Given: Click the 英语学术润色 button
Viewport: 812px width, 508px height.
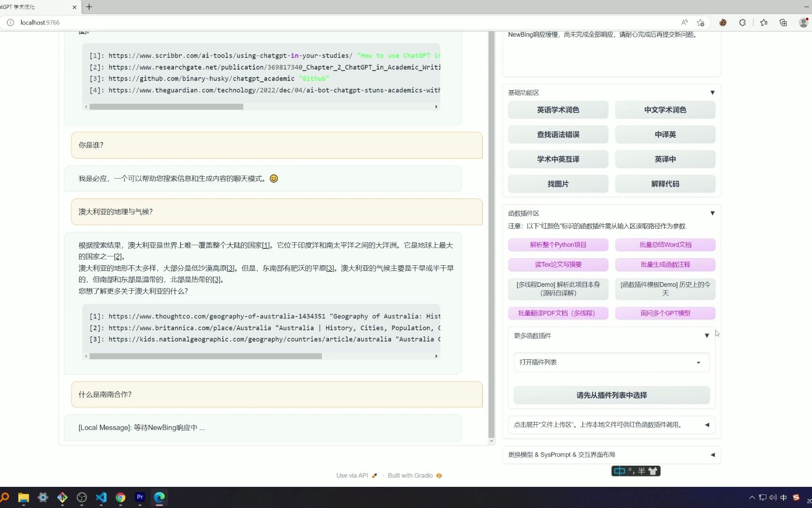Looking at the screenshot, I should tap(558, 110).
